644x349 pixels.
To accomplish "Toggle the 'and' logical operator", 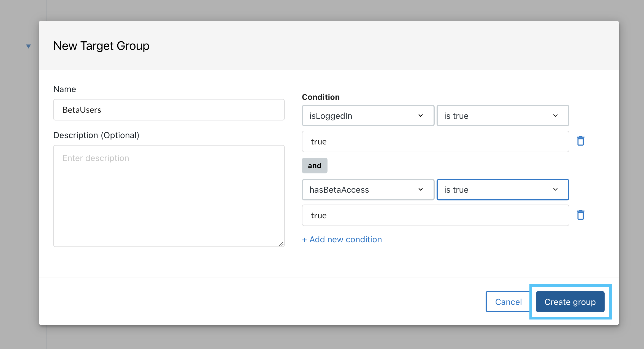I will pyautogui.click(x=315, y=165).
